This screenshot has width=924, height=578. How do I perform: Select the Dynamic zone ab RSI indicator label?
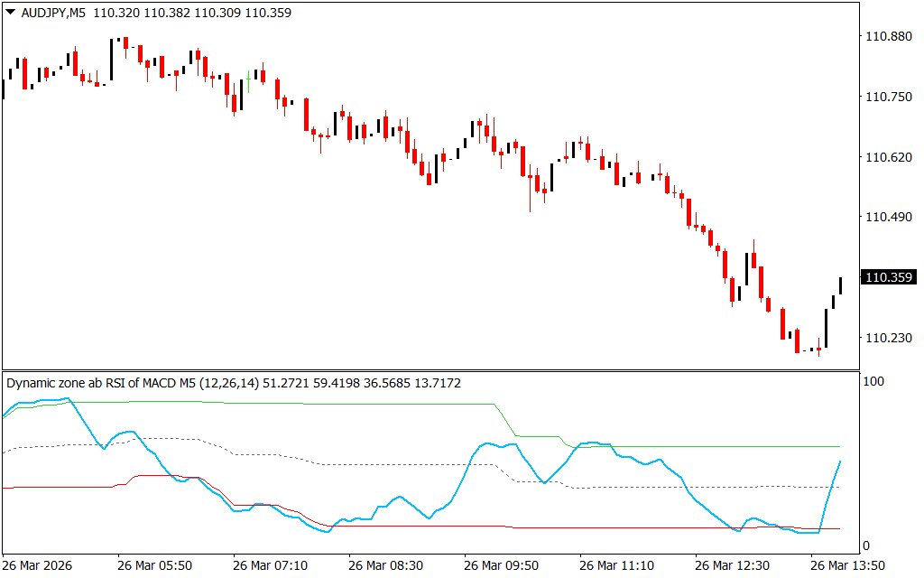[133, 383]
